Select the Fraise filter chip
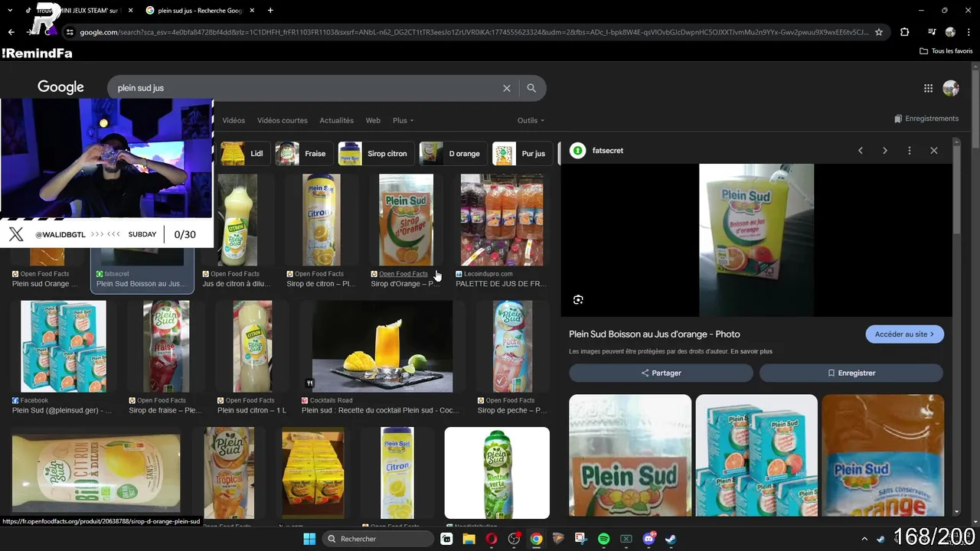Screen dimensions: 980x551 click(x=303, y=153)
